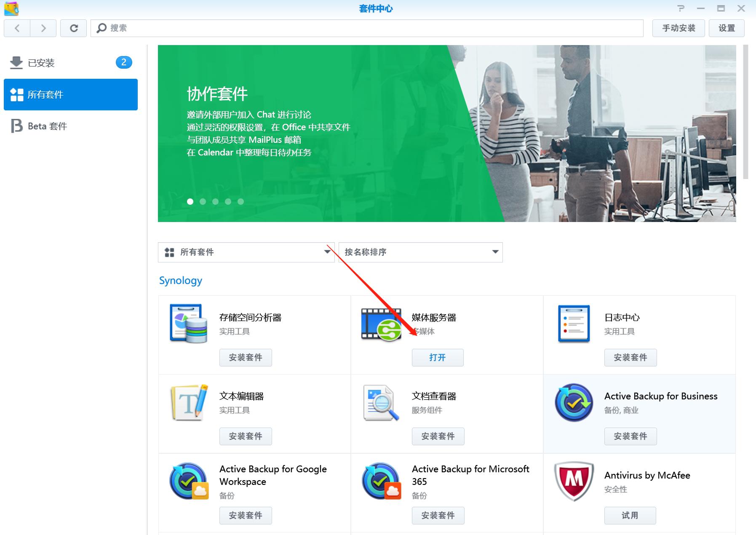
Task: Select the Beta 套件 section
Action: (x=46, y=126)
